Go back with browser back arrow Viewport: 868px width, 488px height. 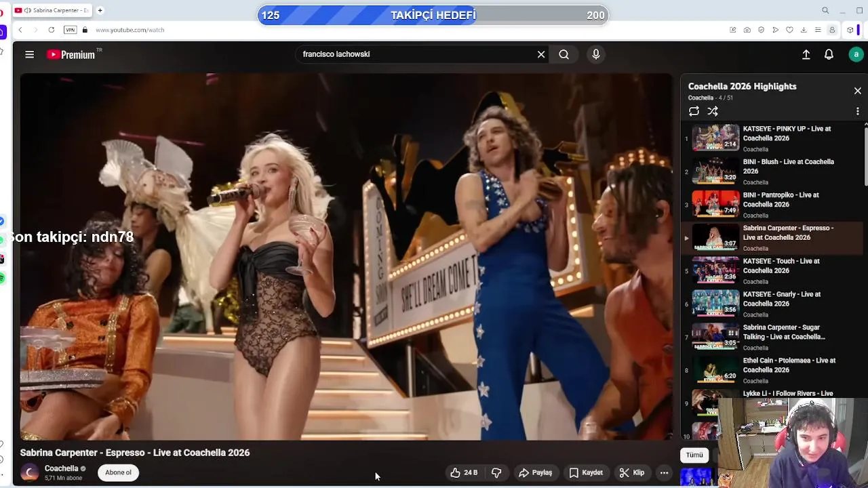coord(20,30)
